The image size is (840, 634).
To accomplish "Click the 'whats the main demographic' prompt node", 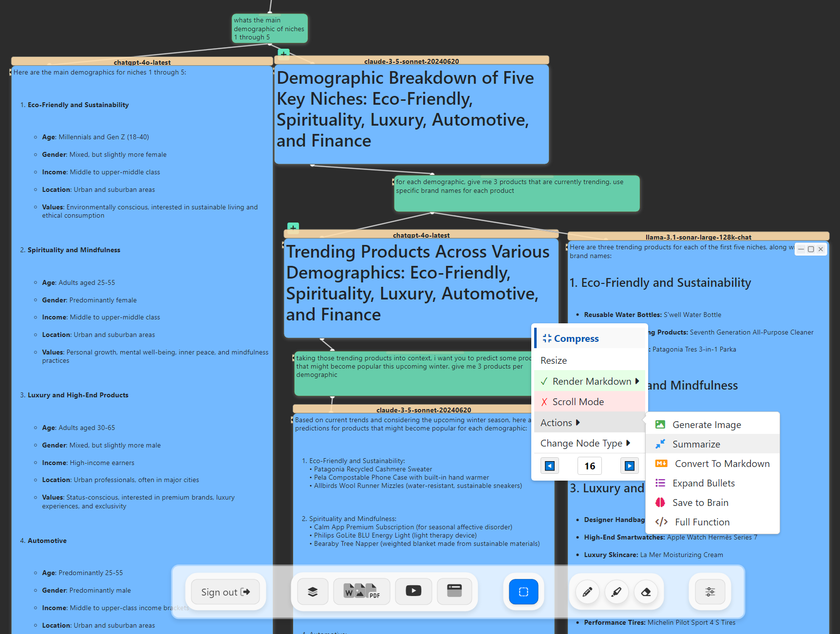I will click(269, 28).
